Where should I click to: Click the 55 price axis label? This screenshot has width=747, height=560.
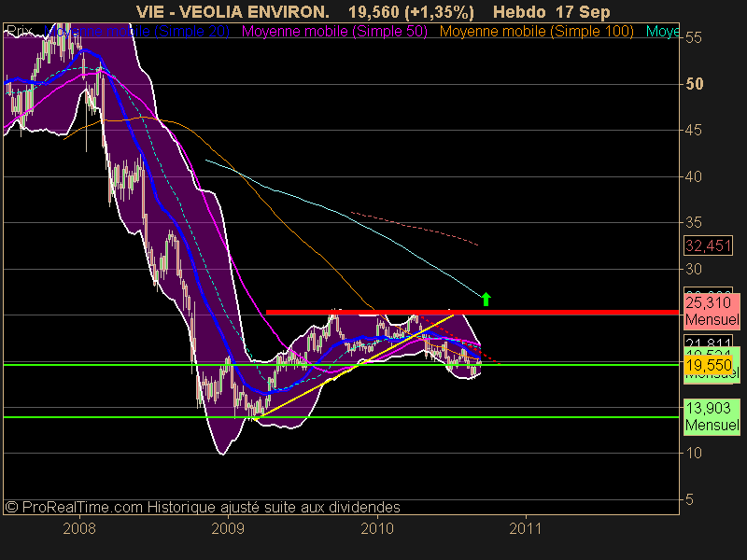coord(694,37)
